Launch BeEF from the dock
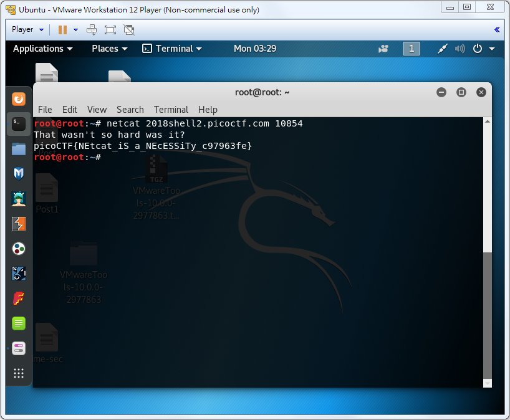 [x=19, y=274]
